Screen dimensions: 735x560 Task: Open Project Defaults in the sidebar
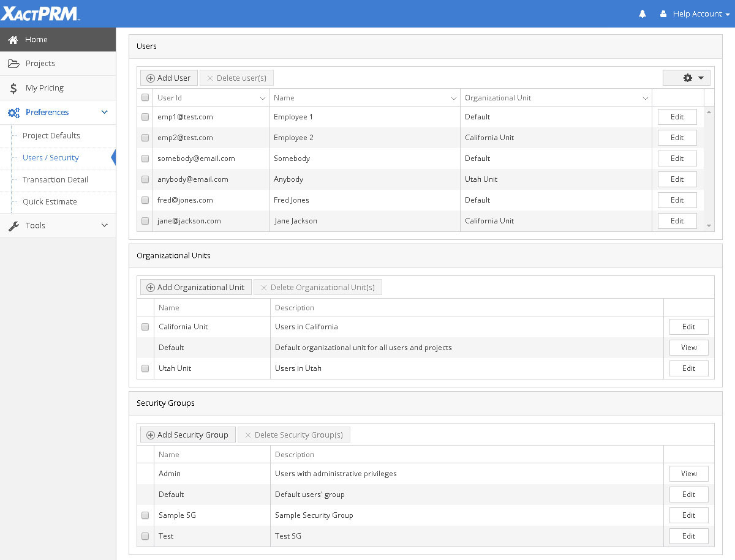51,136
